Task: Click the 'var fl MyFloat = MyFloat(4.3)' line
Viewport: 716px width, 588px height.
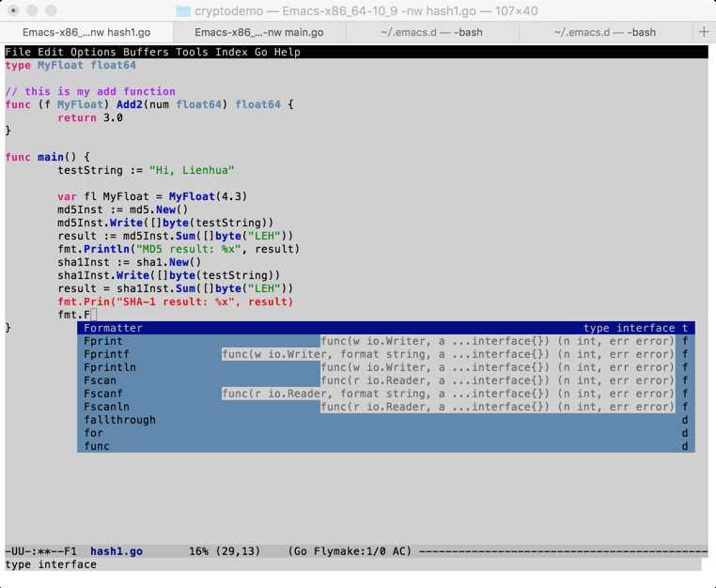Action: tap(152, 196)
